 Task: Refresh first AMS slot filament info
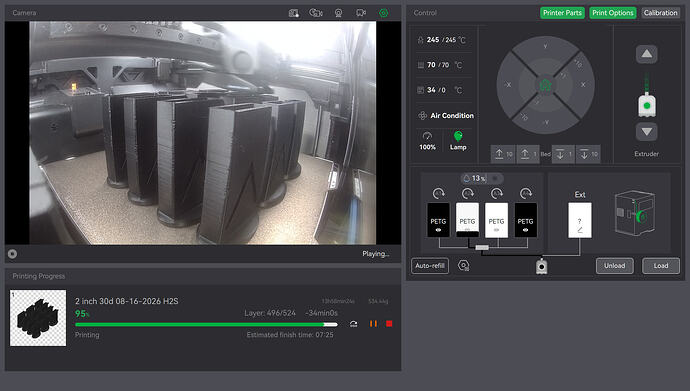pyautogui.click(x=438, y=193)
